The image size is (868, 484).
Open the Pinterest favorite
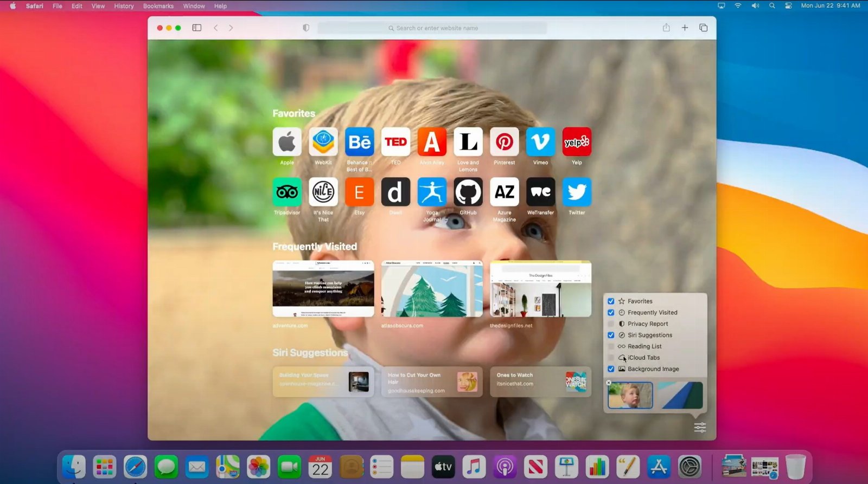coord(505,142)
